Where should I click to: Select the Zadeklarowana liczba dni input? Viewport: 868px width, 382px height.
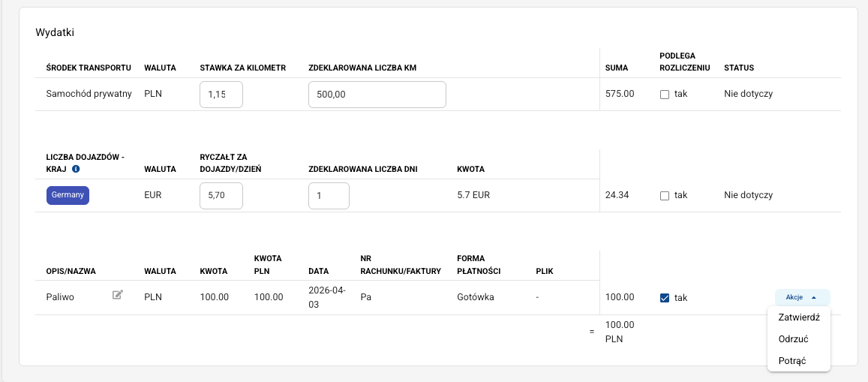pyautogui.click(x=329, y=196)
